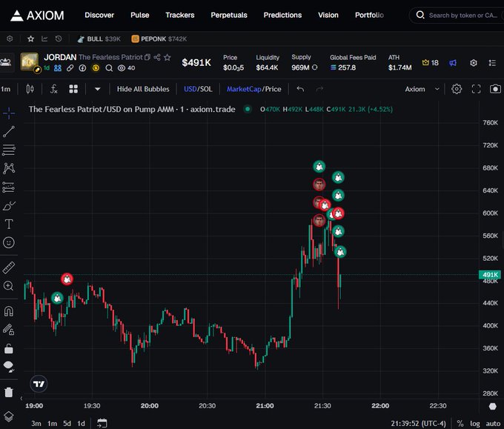
Task: Open the BULL $39K token
Action: click(x=99, y=39)
